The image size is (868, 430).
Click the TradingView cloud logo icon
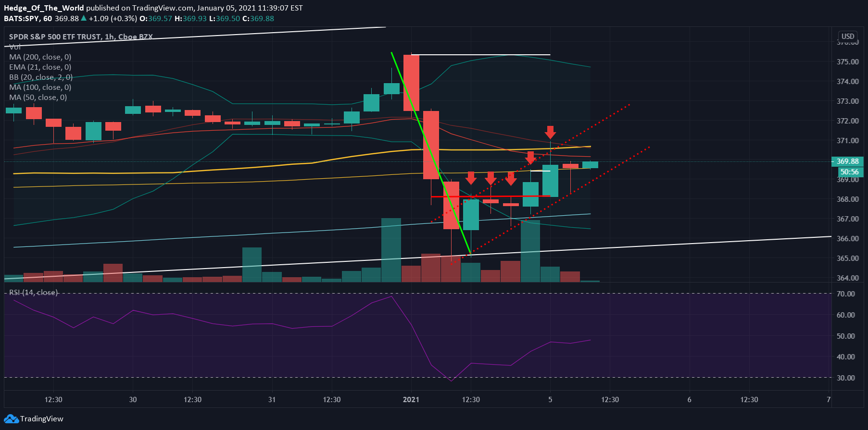click(x=12, y=419)
